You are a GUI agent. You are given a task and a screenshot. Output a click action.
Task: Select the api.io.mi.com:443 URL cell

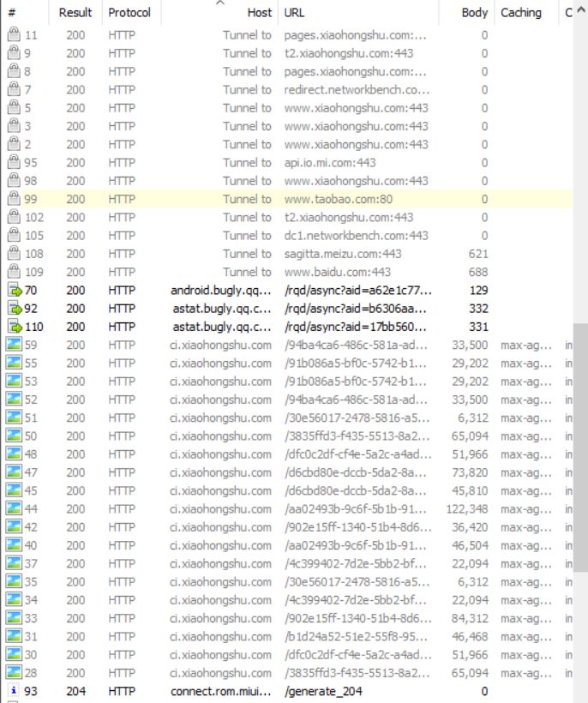(330, 163)
